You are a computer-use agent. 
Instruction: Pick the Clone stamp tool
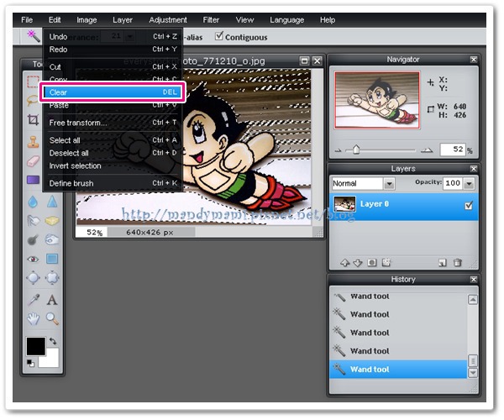pos(33,142)
